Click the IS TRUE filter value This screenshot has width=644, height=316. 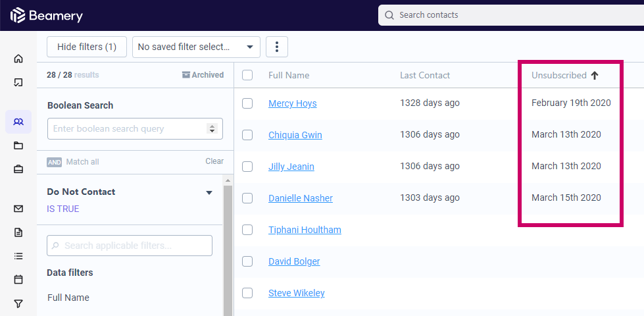(x=63, y=209)
